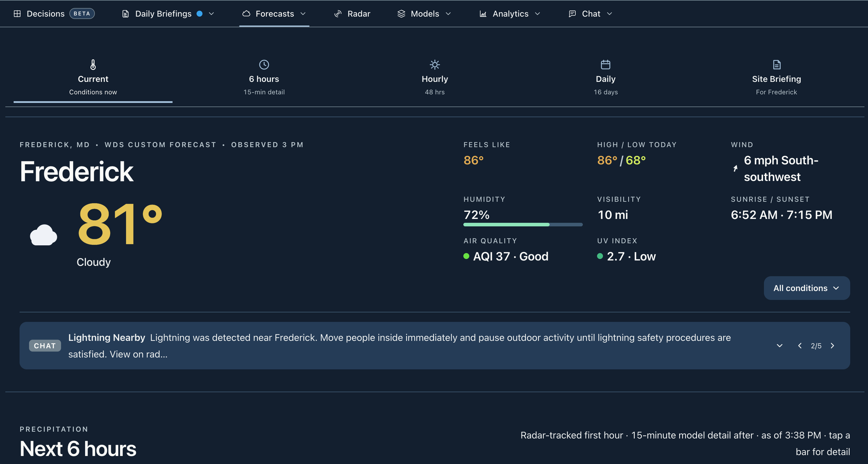The height and width of the screenshot is (464, 868).
Task: Click the clock icon for 6 hours
Action: coord(264,65)
